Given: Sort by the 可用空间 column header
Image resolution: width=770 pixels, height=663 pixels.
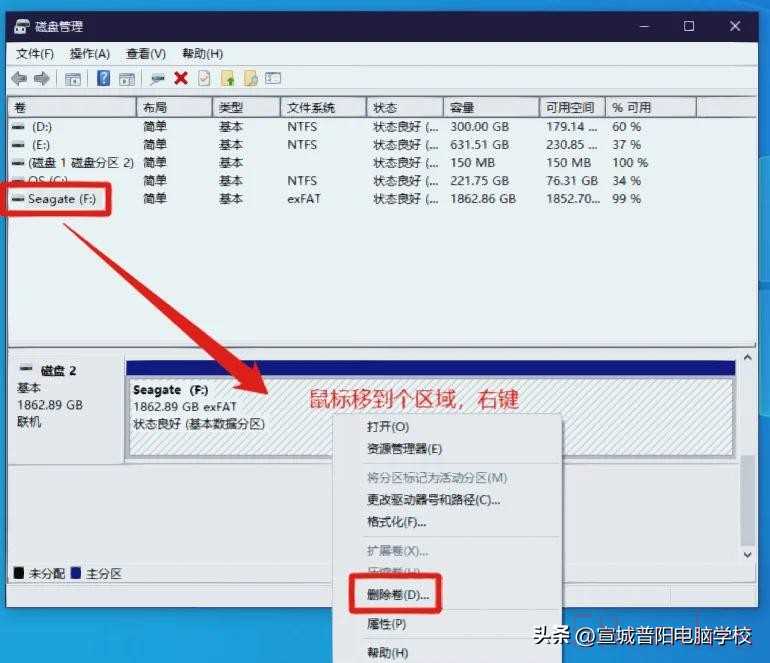Looking at the screenshot, I should coord(572,108).
